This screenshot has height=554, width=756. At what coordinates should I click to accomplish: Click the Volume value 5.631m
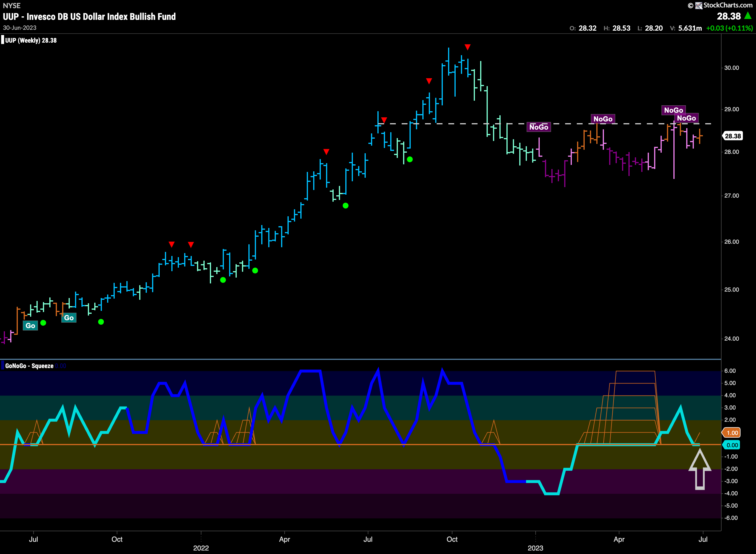coord(690,28)
